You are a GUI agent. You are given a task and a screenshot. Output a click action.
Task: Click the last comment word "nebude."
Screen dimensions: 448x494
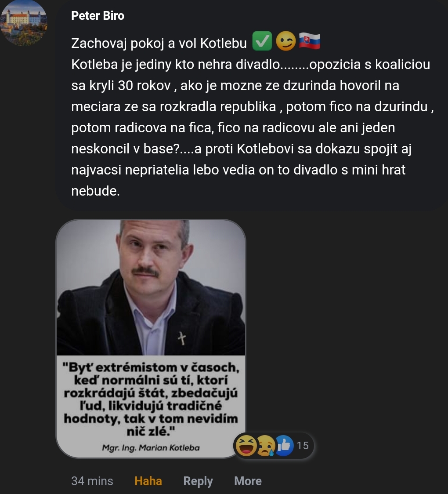coord(95,191)
